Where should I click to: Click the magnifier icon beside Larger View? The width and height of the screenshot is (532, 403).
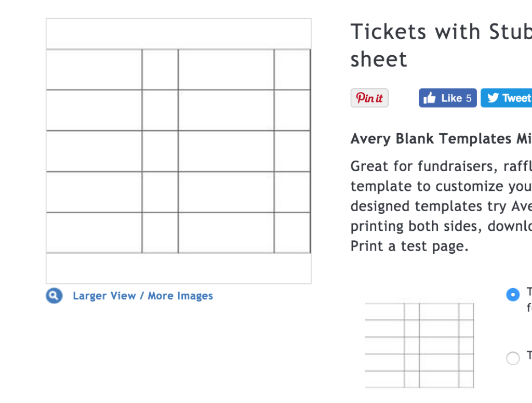54,296
